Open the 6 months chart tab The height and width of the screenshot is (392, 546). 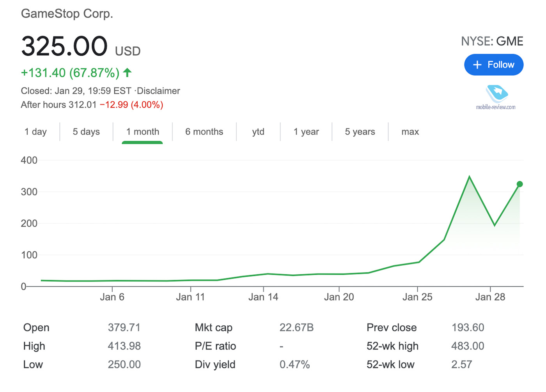(x=204, y=132)
